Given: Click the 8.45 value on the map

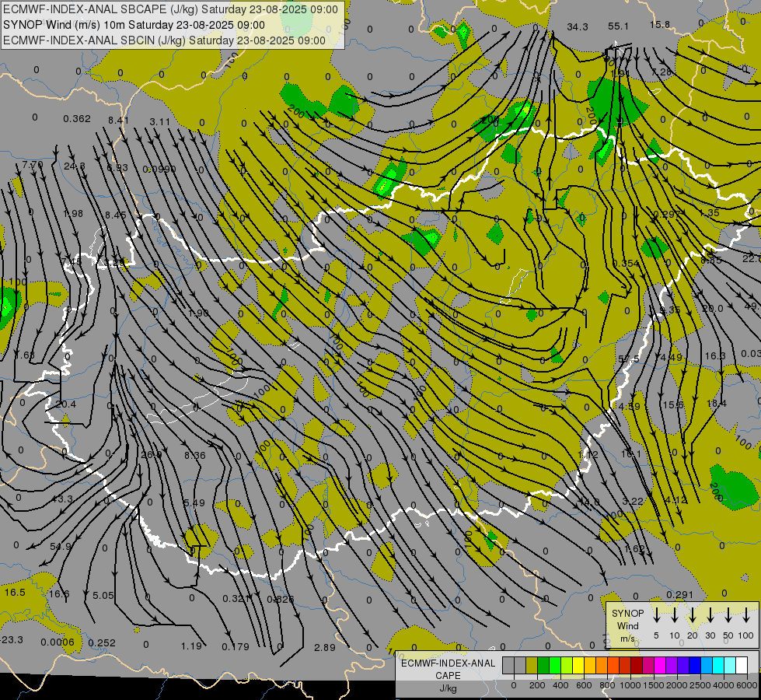Looking at the screenshot, I should [x=116, y=215].
